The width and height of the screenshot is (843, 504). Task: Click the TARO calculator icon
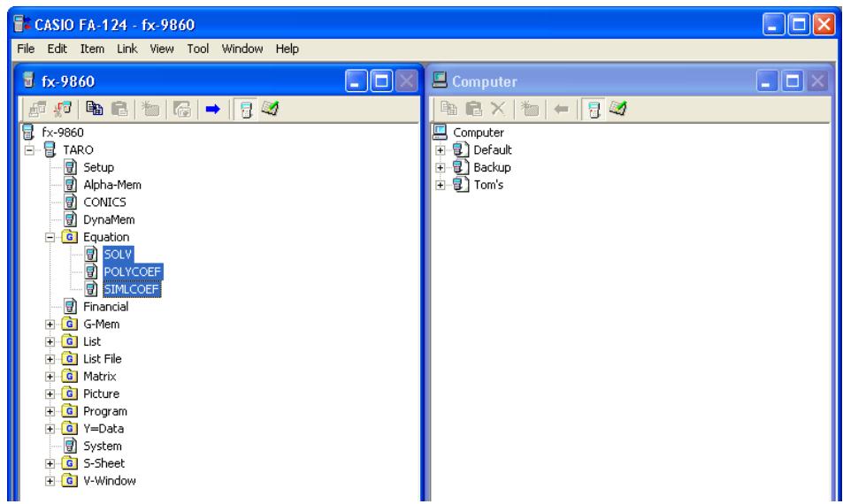coord(50,150)
